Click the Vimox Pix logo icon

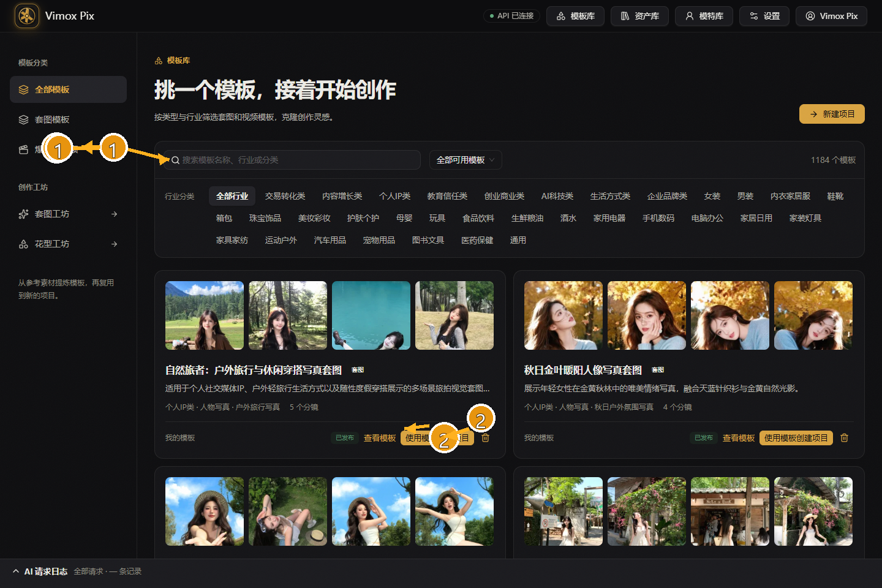[x=26, y=16]
